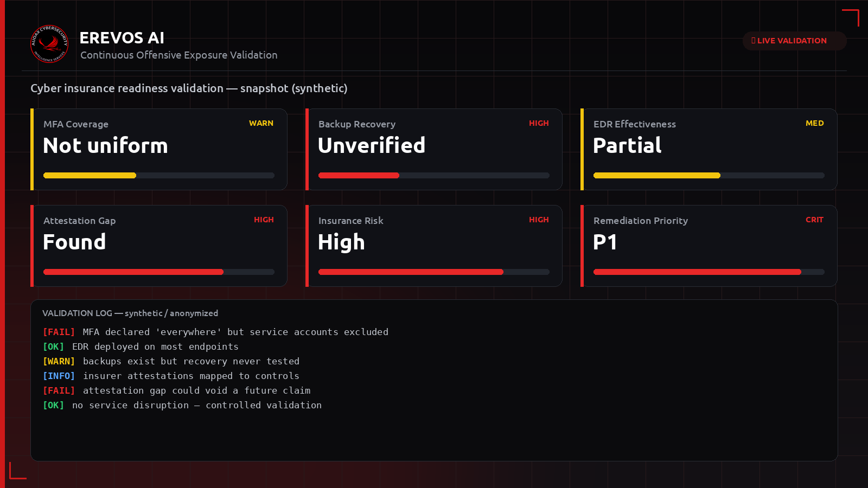Click the 'P1' priority value
The image size is (868, 488).
(x=605, y=242)
